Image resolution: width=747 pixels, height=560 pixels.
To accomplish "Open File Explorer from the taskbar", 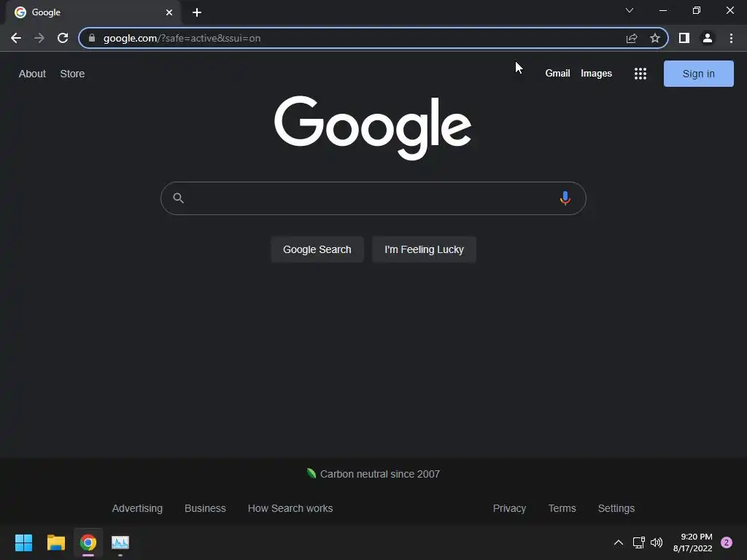I will pyautogui.click(x=55, y=542).
